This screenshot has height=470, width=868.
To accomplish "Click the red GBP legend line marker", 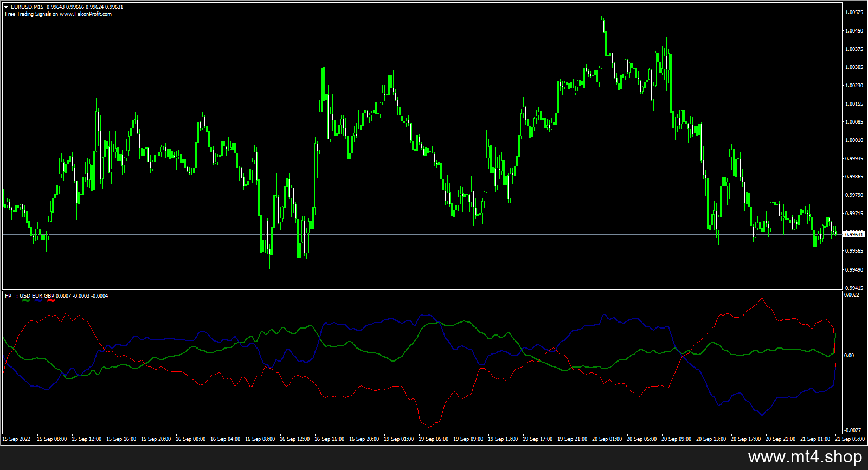I will click(x=51, y=300).
